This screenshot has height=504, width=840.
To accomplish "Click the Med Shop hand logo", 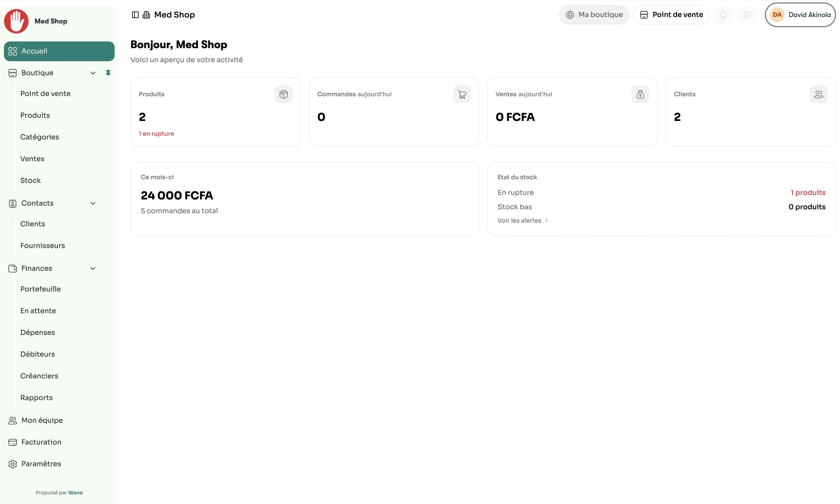I will point(16,21).
